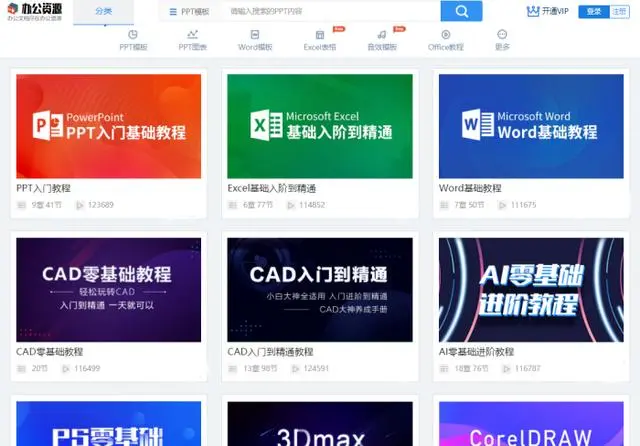The width and height of the screenshot is (640, 446).
Task: Click chapter list icon under CAD零基础教程
Action: pyautogui.click(x=22, y=368)
